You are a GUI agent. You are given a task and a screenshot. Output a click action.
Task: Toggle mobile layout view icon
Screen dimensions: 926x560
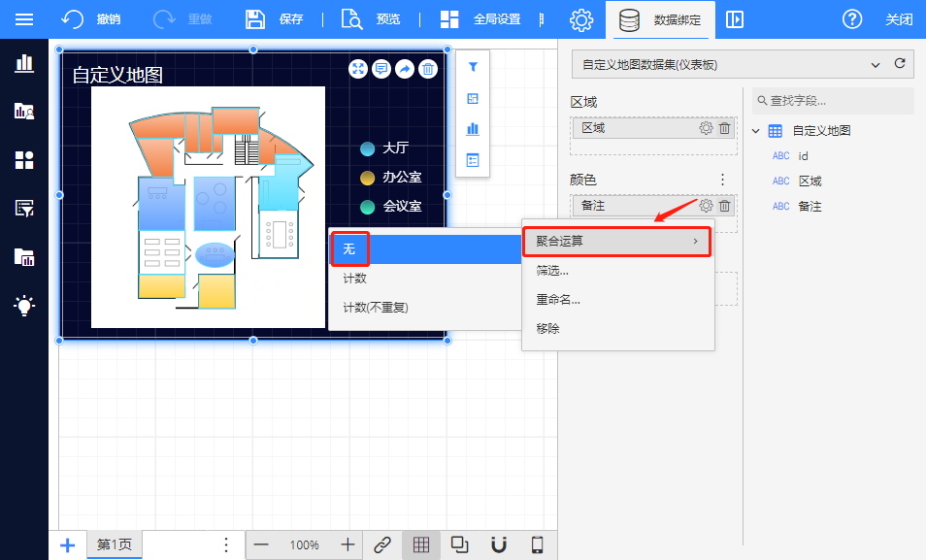537,544
